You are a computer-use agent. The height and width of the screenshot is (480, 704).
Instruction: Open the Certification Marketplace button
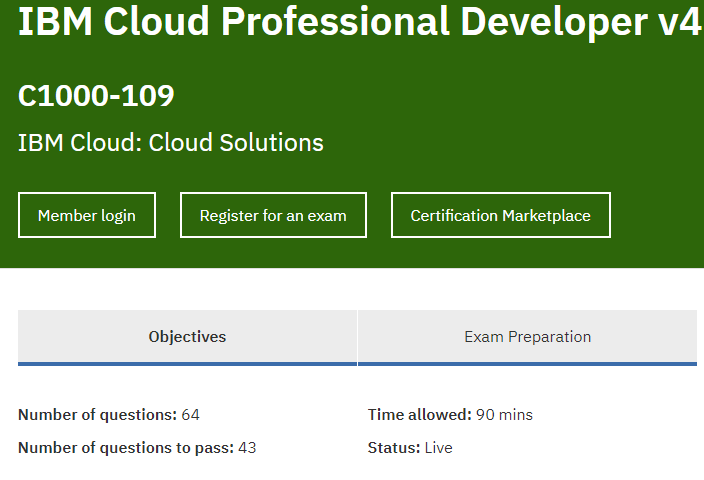coord(501,216)
